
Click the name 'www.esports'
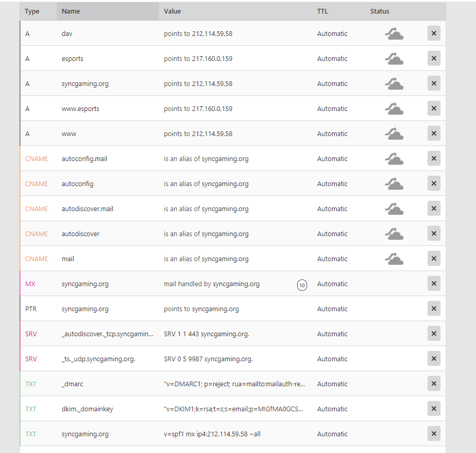80,109
